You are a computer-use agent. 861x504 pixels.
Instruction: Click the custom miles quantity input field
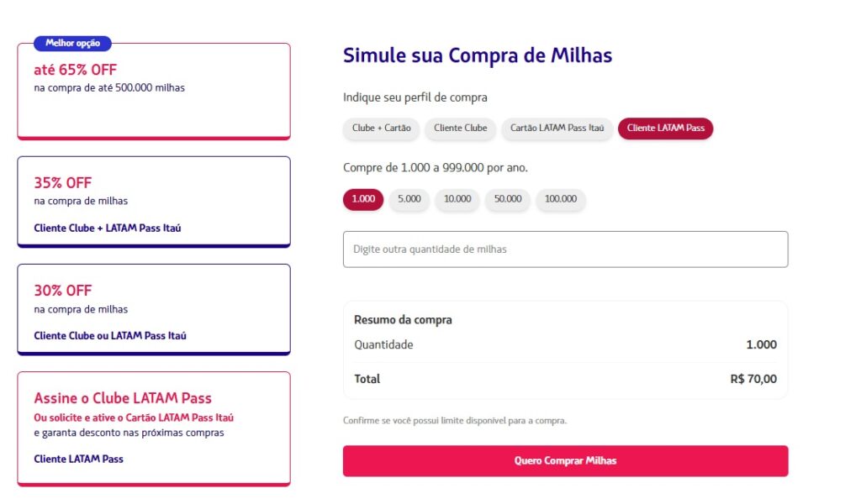[x=565, y=249]
